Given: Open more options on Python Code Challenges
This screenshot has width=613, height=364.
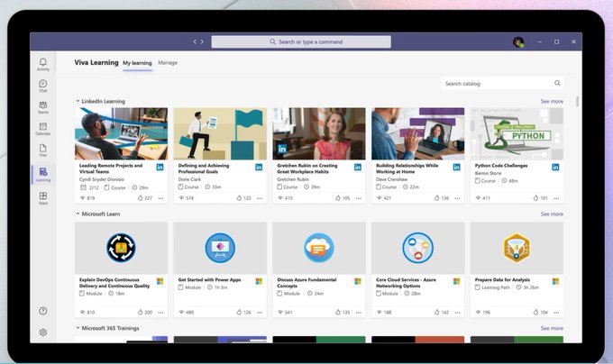Looking at the screenshot, I should tap(556, 198).
